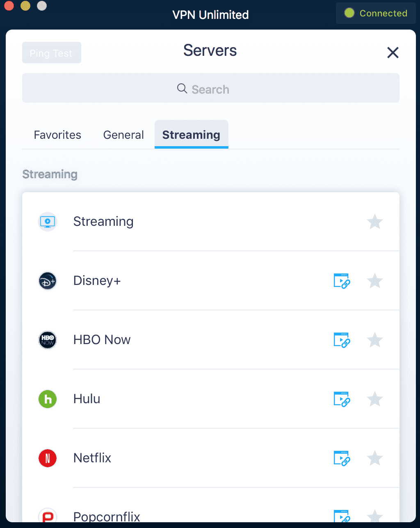Image resolution: width=420 pixels, height=528 pixels.
Task: Run the Ping Test button
Action: click(51, 53)
